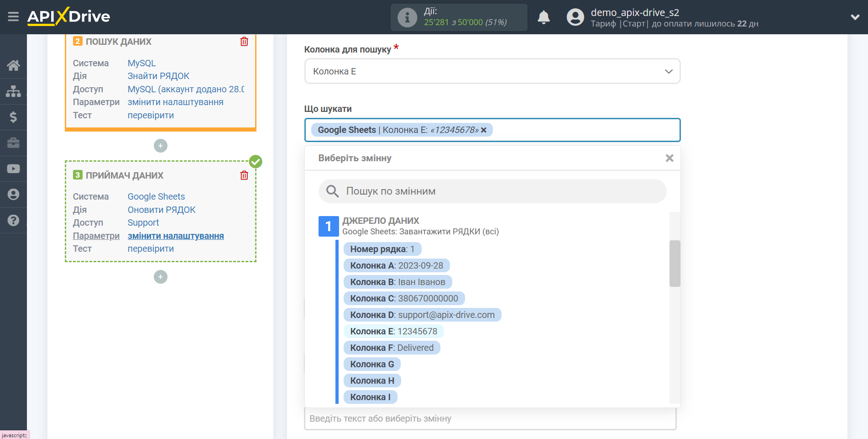
Task: Click the search magnifier icon
Action: (332, 191)
